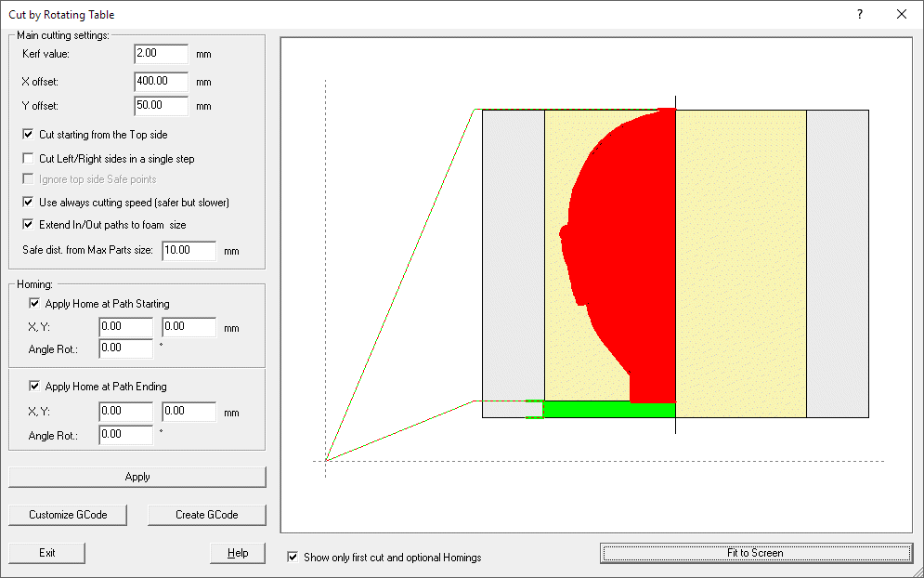Open the Help documentation
This screenshot has height=578, width=924.
237,552
